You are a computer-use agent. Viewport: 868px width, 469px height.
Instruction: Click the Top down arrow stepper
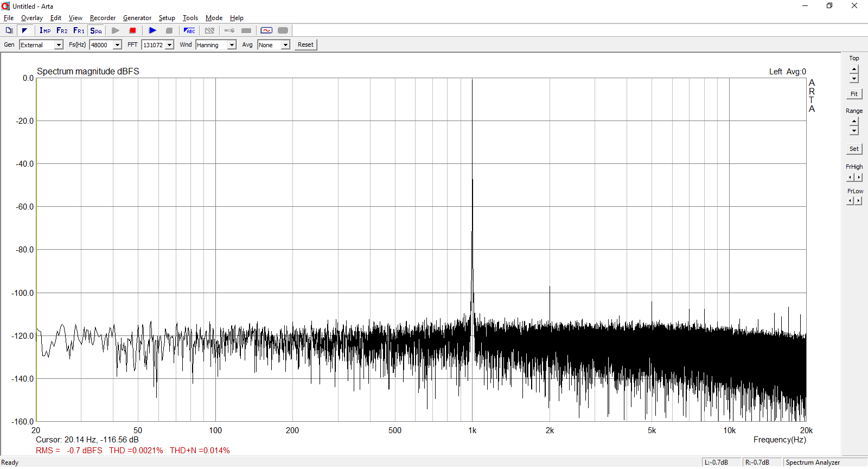(854, 79)
